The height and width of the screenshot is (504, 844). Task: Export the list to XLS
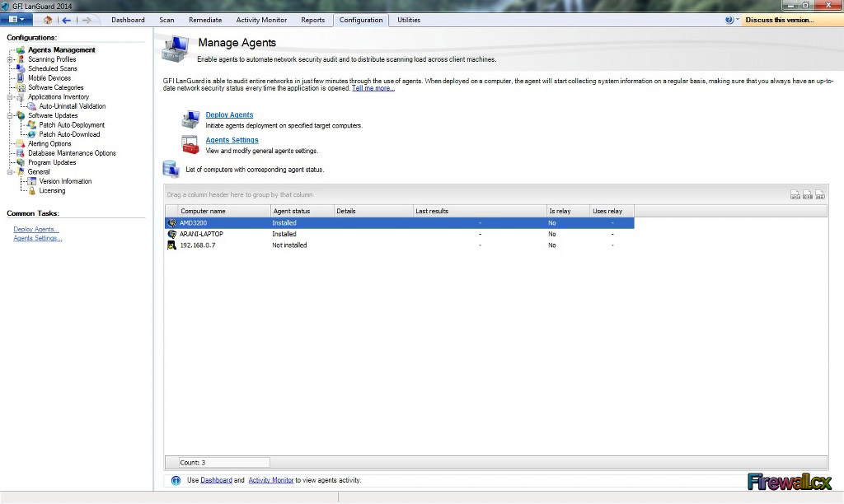click(808, 194)
